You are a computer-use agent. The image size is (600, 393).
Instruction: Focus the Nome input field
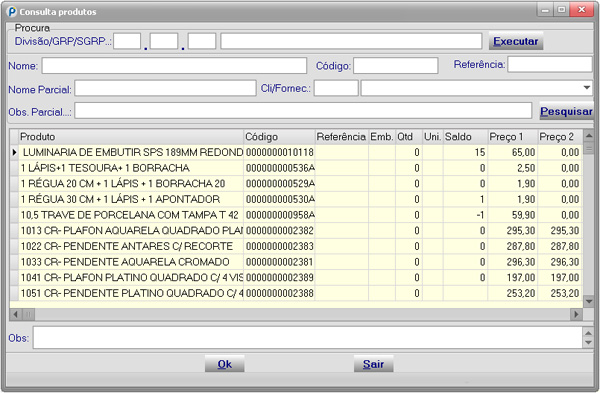coord(174,65)
